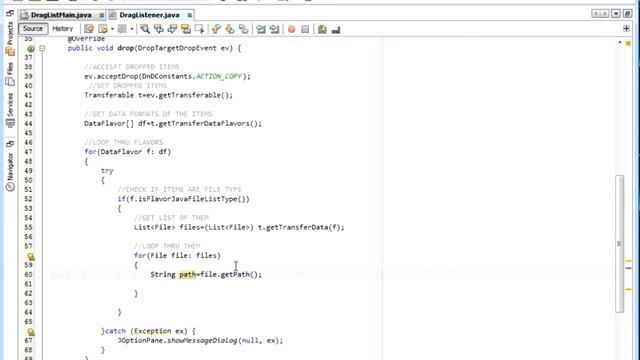Switch to Source view

(33, 29)
